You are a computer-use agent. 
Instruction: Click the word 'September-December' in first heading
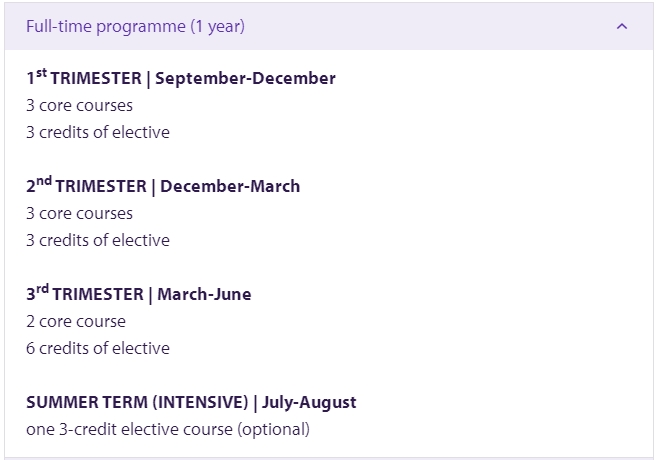tap(245, 79)
